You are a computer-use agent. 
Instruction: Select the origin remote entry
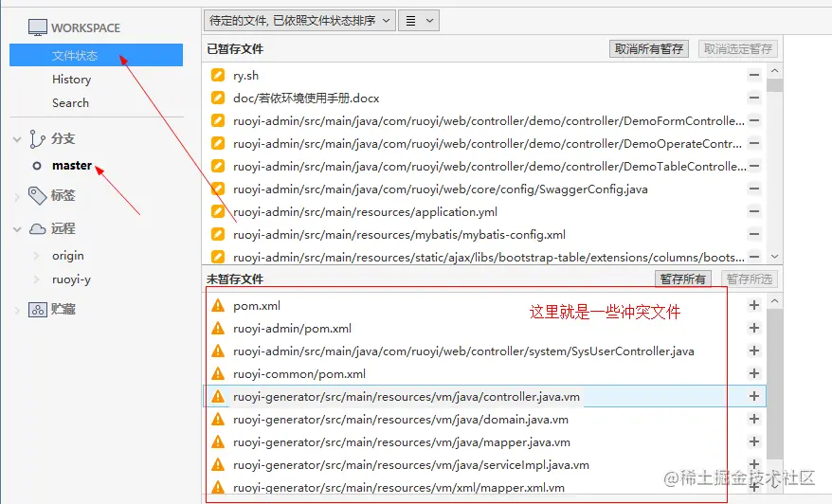coord(68,256)
